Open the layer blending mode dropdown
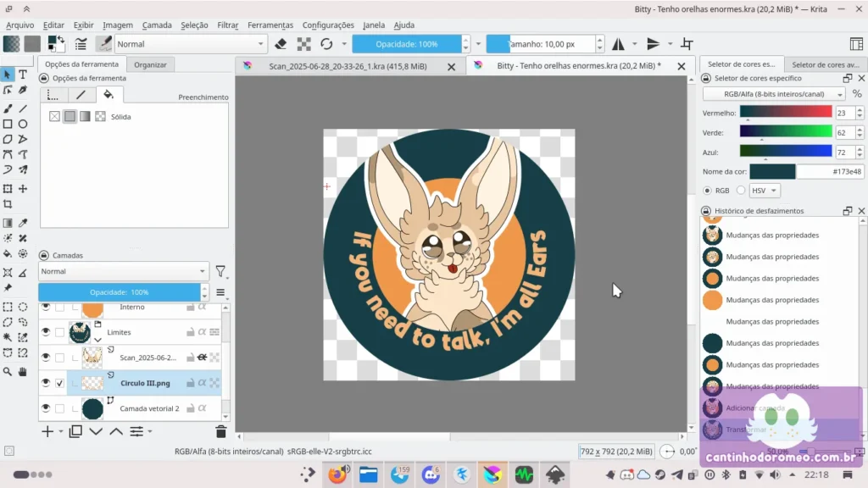The width and height of the screenshot is (868, 488). [x=123, y=271]
